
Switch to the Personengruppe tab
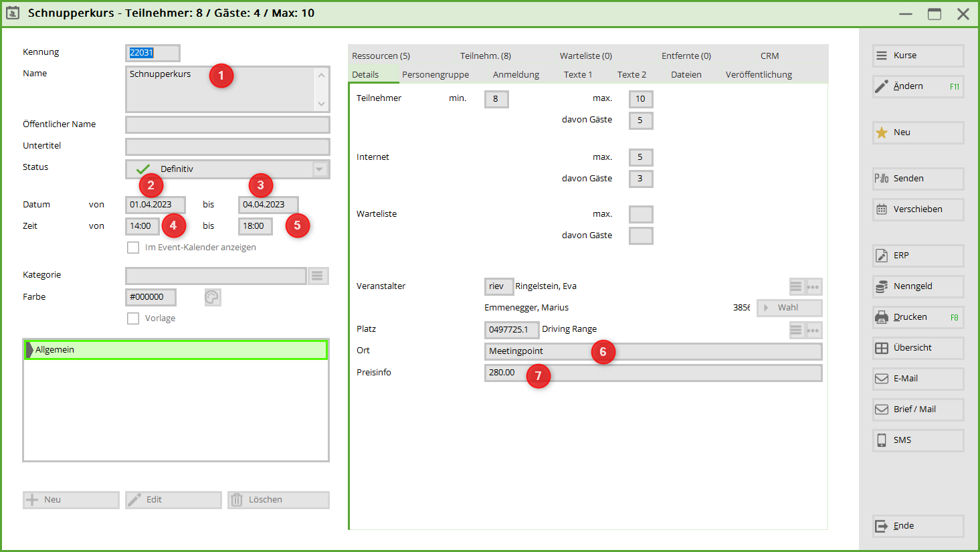pos(435,74)
